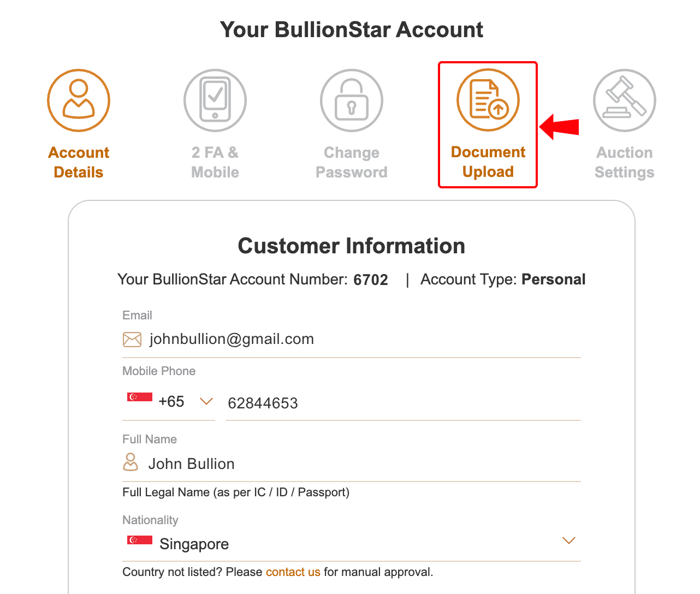The width and height of the screenshot is (700, 594).
Task: Click the person icon beside Full Name
Action: [x=130, y=462]
